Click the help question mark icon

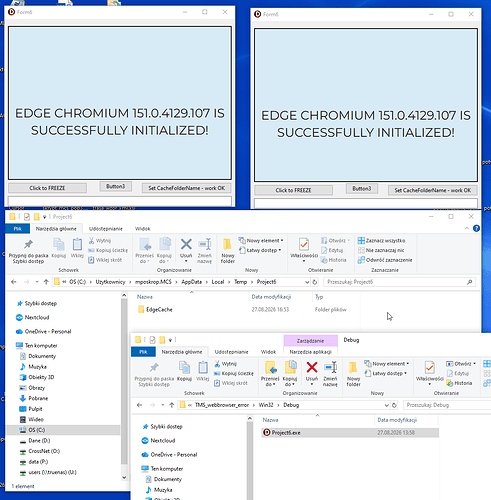(476, 228)
